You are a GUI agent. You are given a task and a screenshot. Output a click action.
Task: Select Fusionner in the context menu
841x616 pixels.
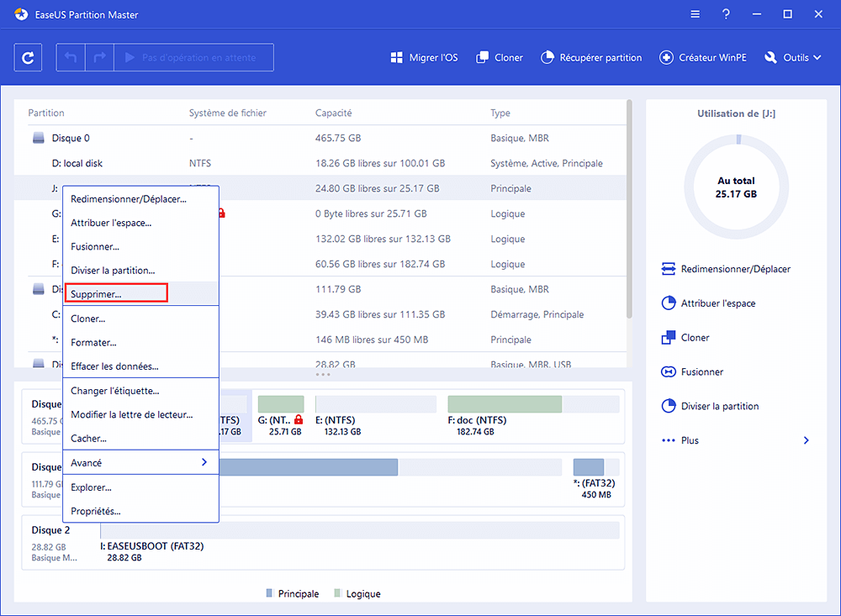pos(140,246)
